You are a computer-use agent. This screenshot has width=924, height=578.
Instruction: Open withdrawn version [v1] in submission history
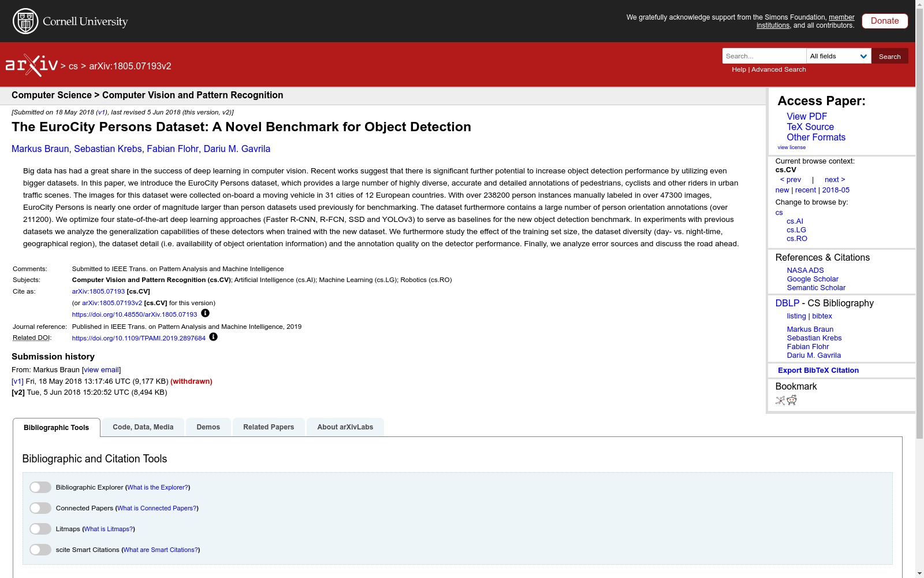(x=17, y=381)
